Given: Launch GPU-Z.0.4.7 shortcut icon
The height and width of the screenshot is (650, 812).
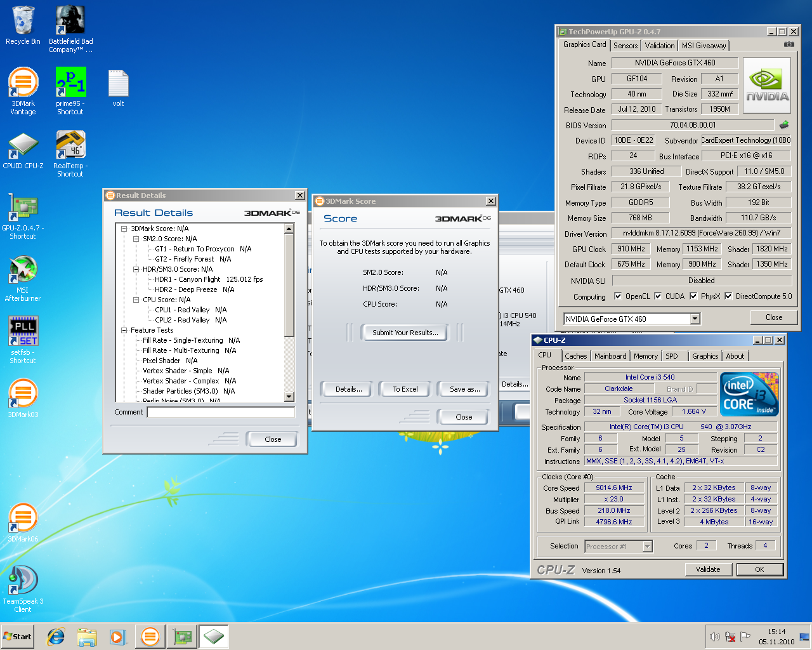Looking at the screenshot, I should (23, 216).
